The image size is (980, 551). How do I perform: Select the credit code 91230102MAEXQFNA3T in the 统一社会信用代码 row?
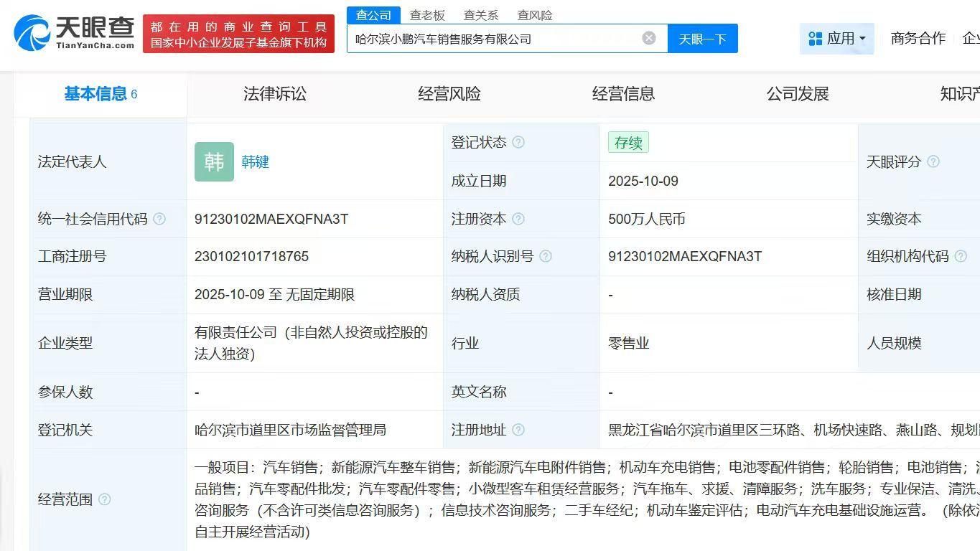tap(271, 219)
